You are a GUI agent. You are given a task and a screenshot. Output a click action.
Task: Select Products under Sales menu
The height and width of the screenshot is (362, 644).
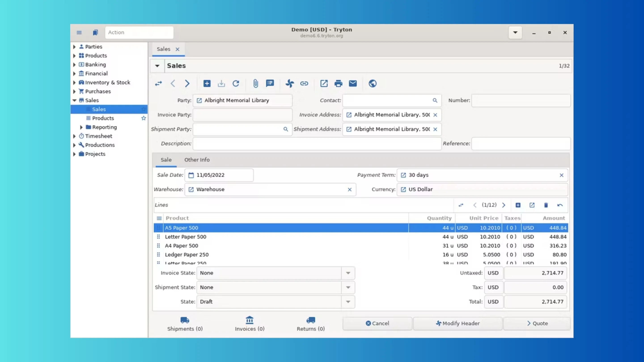(x=103, y=118)
